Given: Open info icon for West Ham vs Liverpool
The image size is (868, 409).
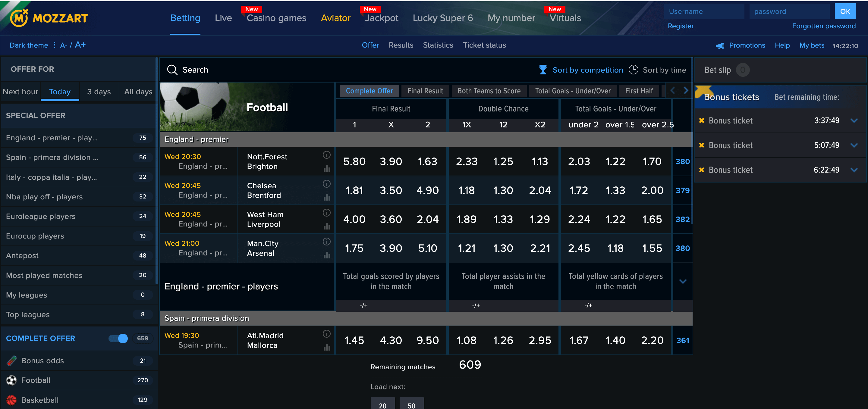Looking at the screenshot, I should click(326, 213).
